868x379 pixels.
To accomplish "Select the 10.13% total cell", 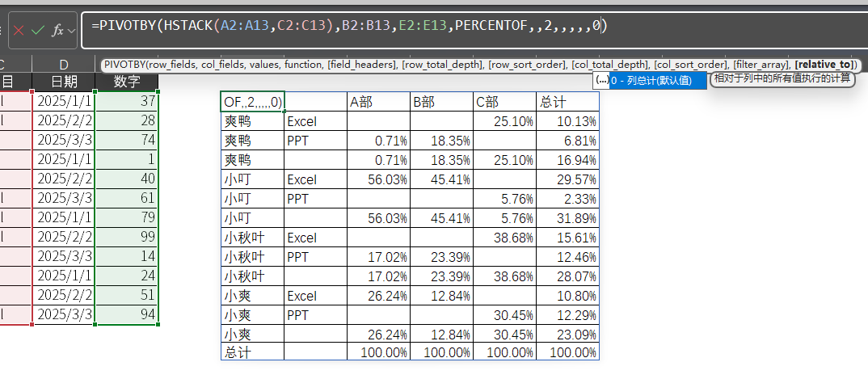I will (x=568, y=120).
